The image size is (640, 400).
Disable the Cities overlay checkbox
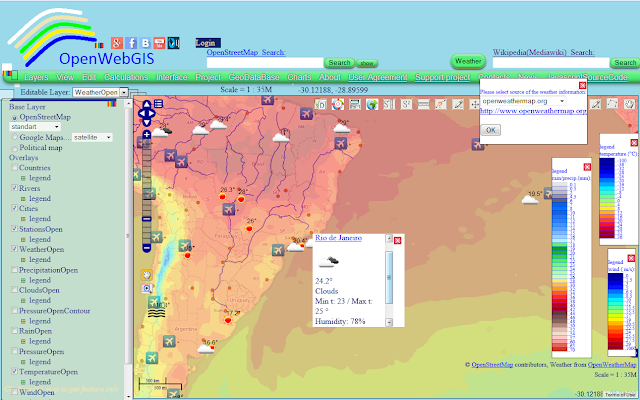pos(14,208)
